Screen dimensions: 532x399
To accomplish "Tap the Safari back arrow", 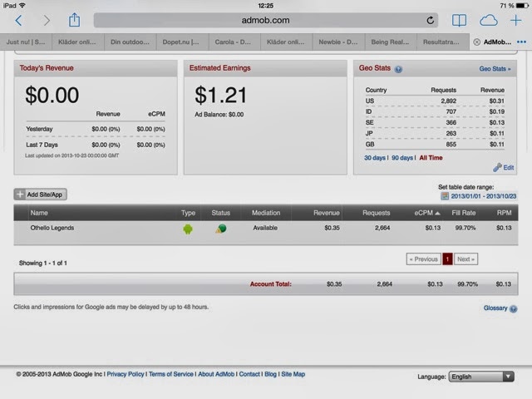I will [x=18, y=20].
